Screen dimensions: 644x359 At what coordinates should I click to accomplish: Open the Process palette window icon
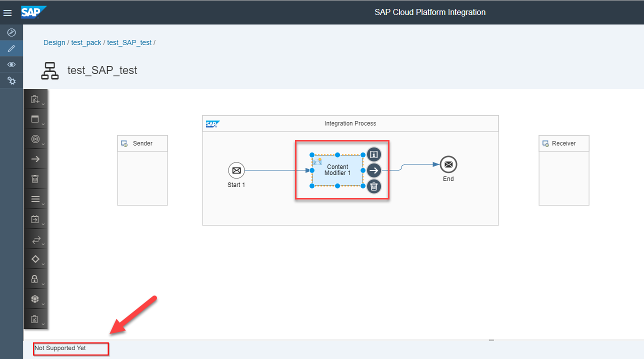35,119
